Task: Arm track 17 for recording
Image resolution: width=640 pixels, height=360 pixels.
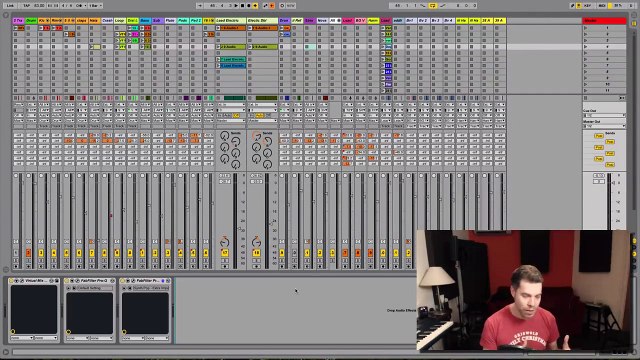Action: pyautogui.click(x=225, y=267)
